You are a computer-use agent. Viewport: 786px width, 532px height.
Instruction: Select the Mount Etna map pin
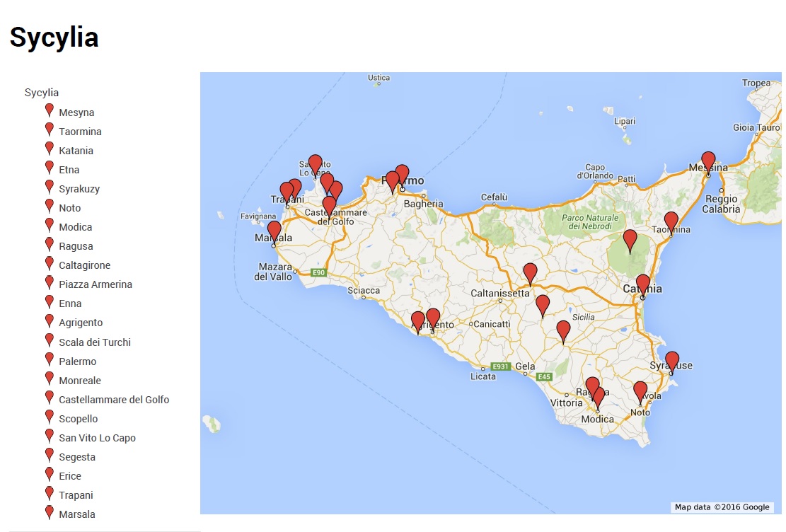pos(629,239)
